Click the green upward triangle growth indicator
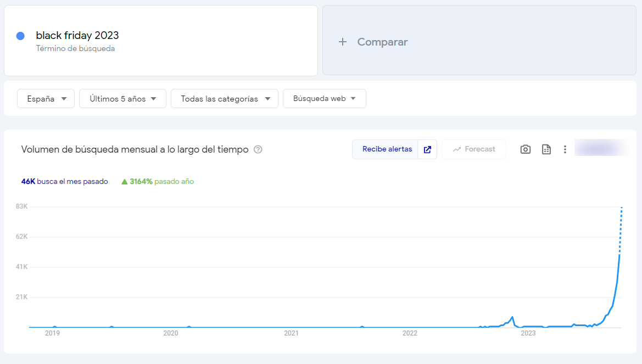This screenshot has width=642, height=364. click(x=125, y=182)
